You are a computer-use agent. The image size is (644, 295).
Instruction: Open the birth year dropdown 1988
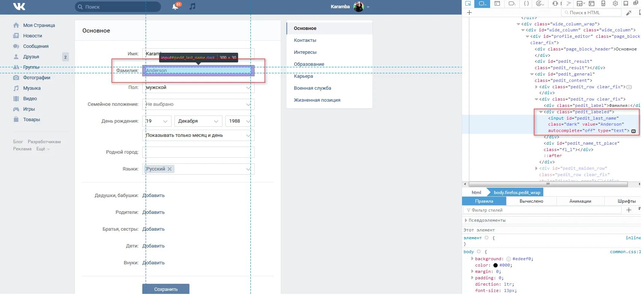240,121
